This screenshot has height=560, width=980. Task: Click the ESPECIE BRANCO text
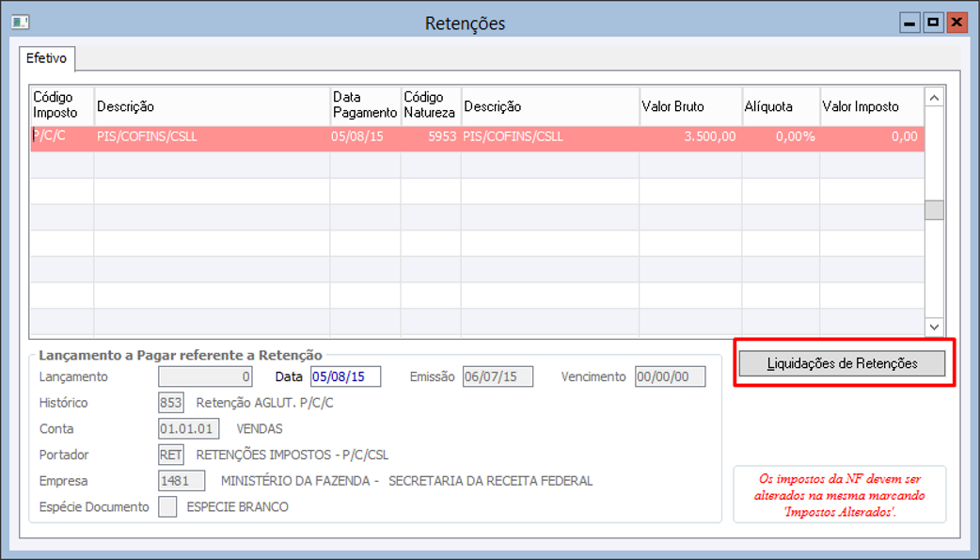click(238, 507)
